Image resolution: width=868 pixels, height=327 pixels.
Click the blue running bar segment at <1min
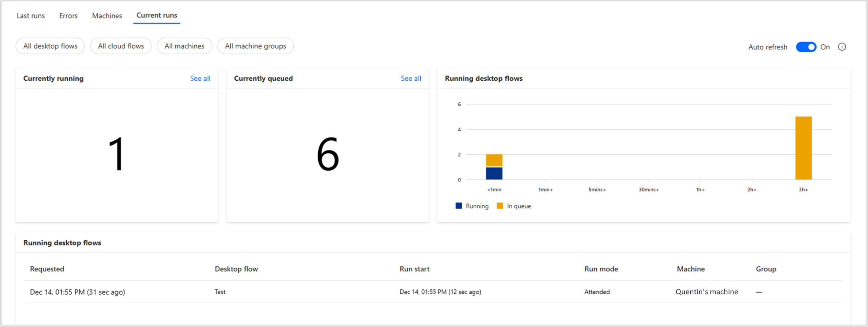[x=494, y=173]
